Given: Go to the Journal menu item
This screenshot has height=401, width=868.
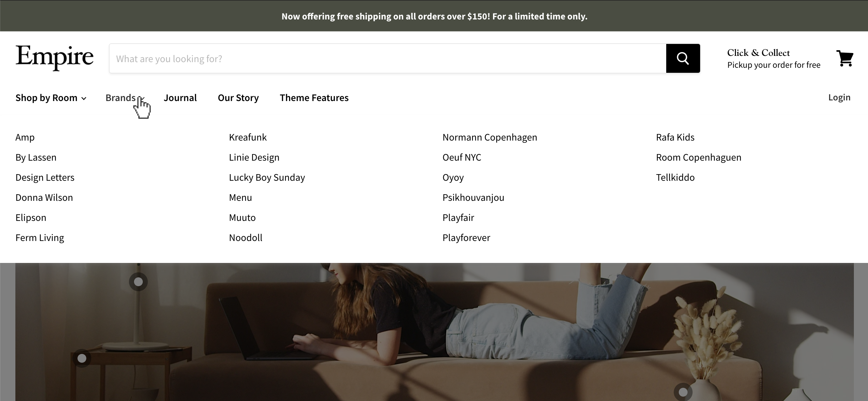Looking at the screenshot, I should pyautogui.click(x=180, y=98).
